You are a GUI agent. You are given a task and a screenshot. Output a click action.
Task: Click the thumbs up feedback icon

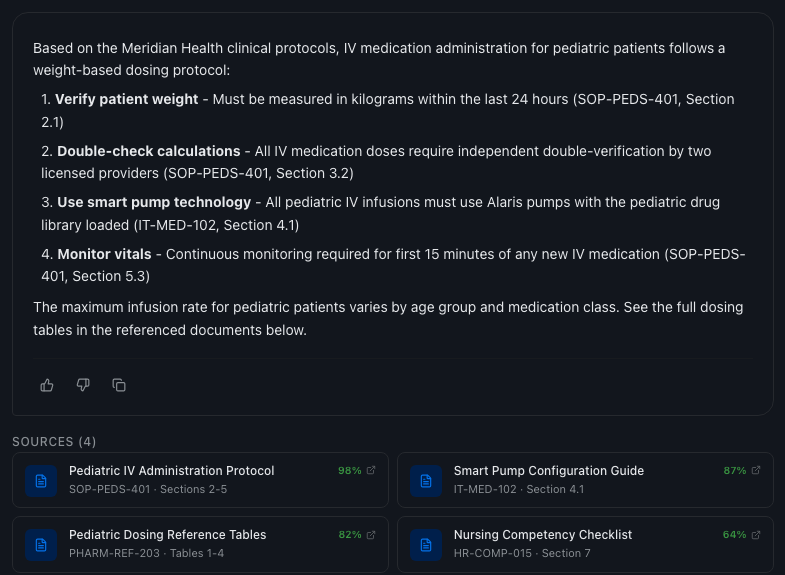click(47, 385)
